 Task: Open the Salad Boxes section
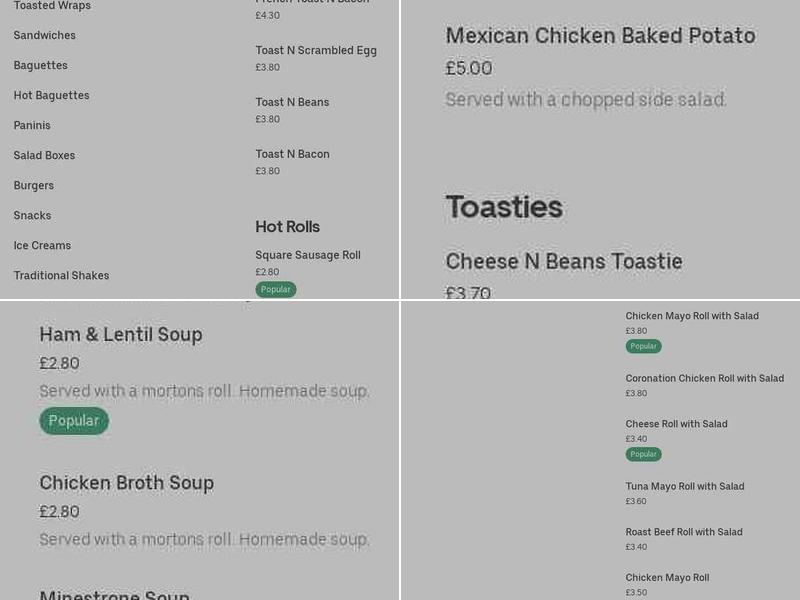(x=44, y=155)
